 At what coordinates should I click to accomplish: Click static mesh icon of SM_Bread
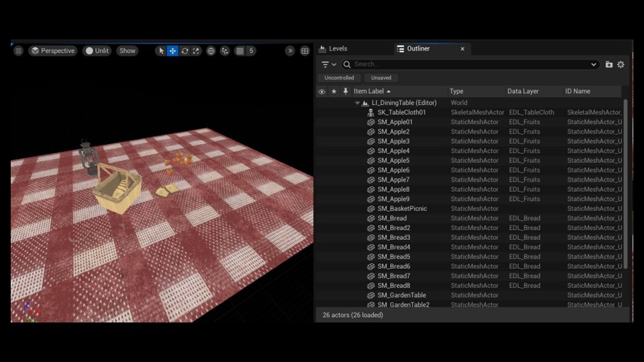(x=371, y=219)
